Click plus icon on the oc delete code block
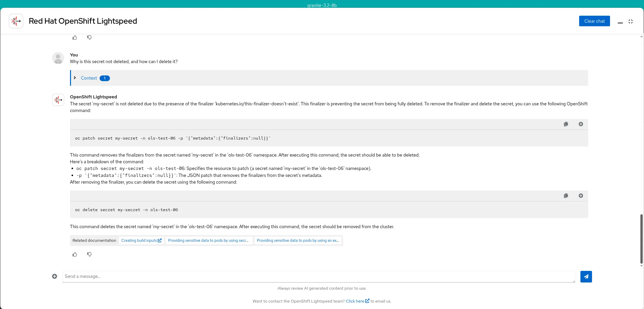This screenshot has height=309, width=644. click(x=581, y=196)
